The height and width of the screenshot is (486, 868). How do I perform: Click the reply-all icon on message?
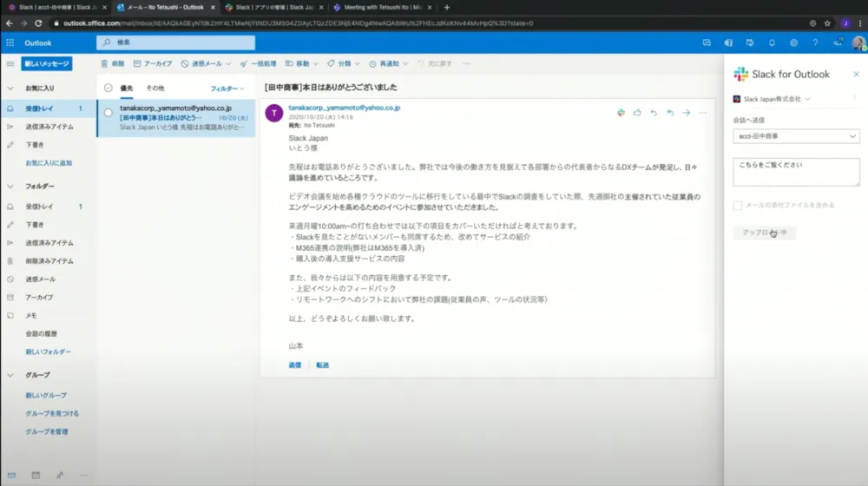[x=670, y=112]
